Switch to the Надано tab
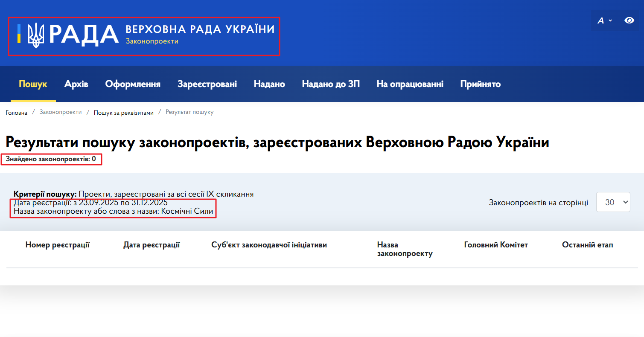The height and width of the screenshot is (337, 644). (269, 84)
